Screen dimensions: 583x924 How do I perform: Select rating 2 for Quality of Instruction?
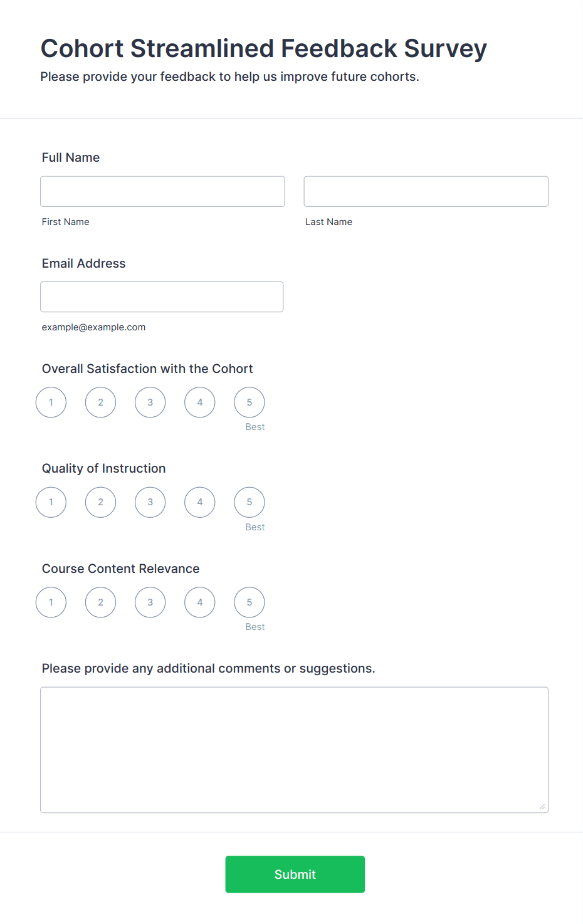coord(100,501)
